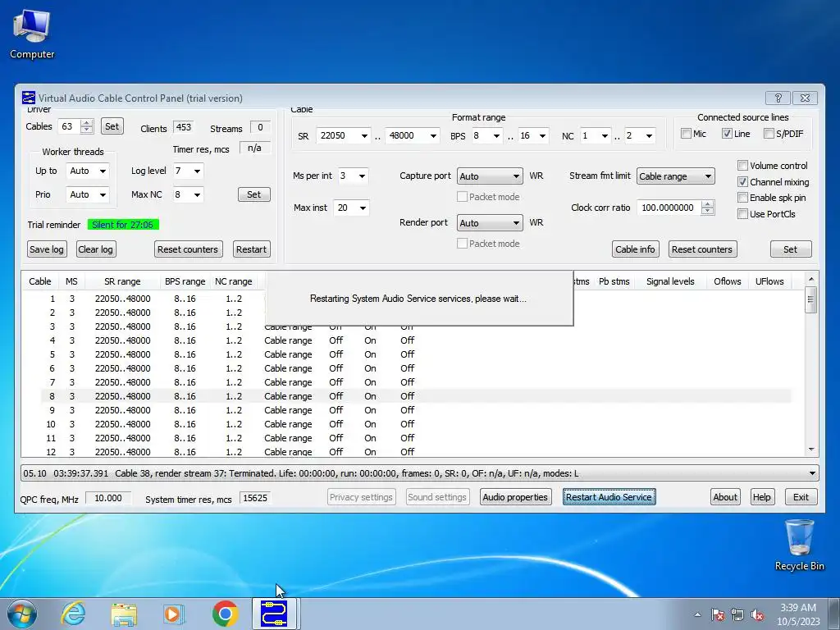Click the driver Reset counters button
Image resolution: width=840 pixels, height=630 pixels.
point(188,249)
